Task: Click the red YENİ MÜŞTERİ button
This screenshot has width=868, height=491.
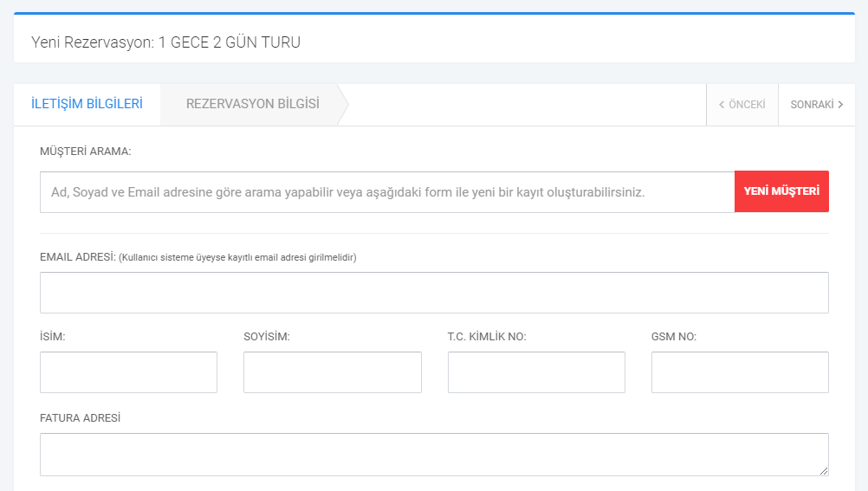Action: pos(781,191)
